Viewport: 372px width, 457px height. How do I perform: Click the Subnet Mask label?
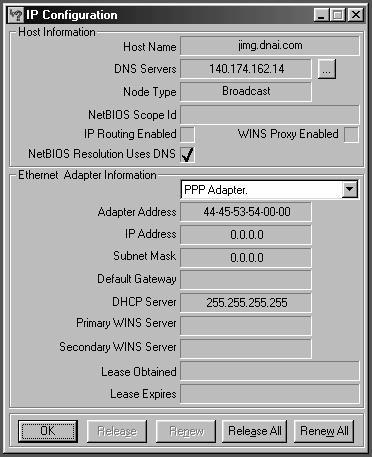144,256
